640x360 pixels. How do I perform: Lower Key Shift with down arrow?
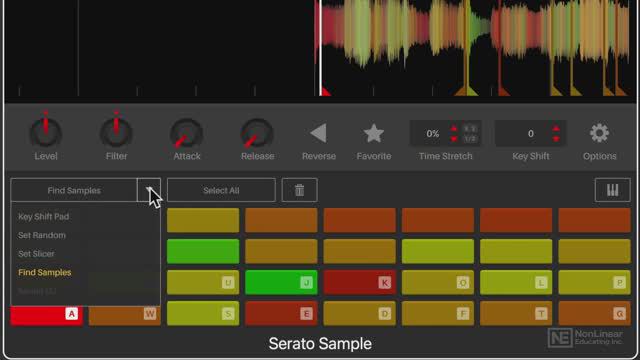point(556,139)
